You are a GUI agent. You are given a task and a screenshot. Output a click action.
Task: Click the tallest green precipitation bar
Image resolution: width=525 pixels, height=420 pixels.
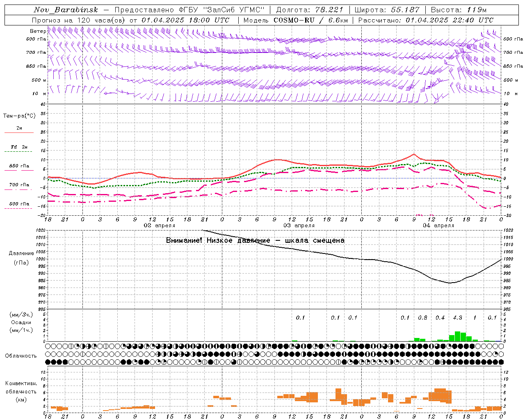coord(457,336)
